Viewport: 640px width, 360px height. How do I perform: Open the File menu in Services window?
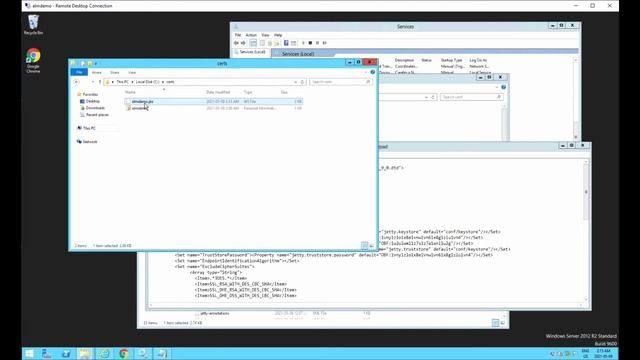click(x=238, y=35)
